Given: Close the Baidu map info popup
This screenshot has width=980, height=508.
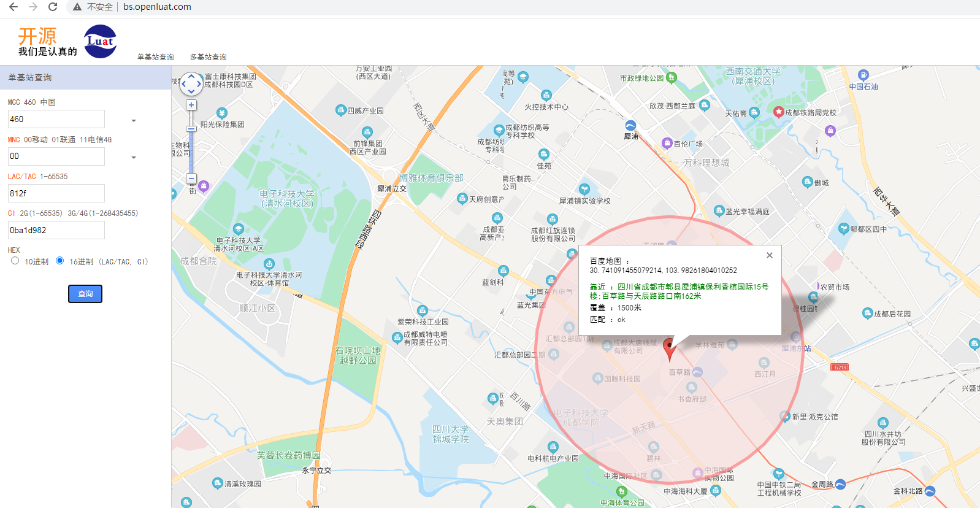Looking at the screenshot, I should pyautogui.click(x=770, y=255).
